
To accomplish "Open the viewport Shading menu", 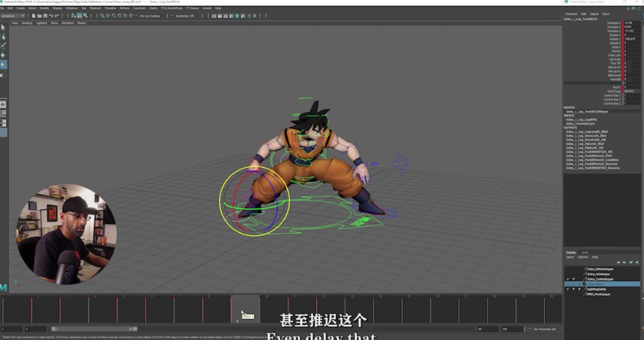I will click(x=27, y=23).
